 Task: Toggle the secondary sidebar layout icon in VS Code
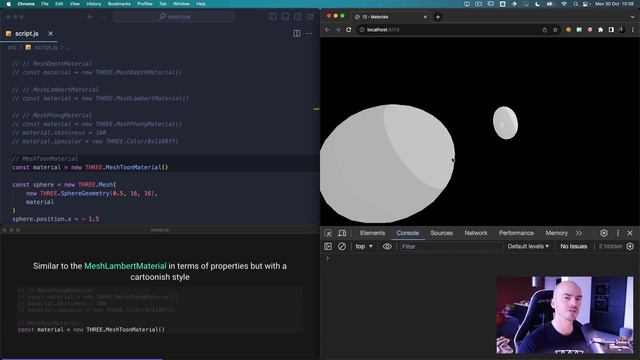click(298, 17)
